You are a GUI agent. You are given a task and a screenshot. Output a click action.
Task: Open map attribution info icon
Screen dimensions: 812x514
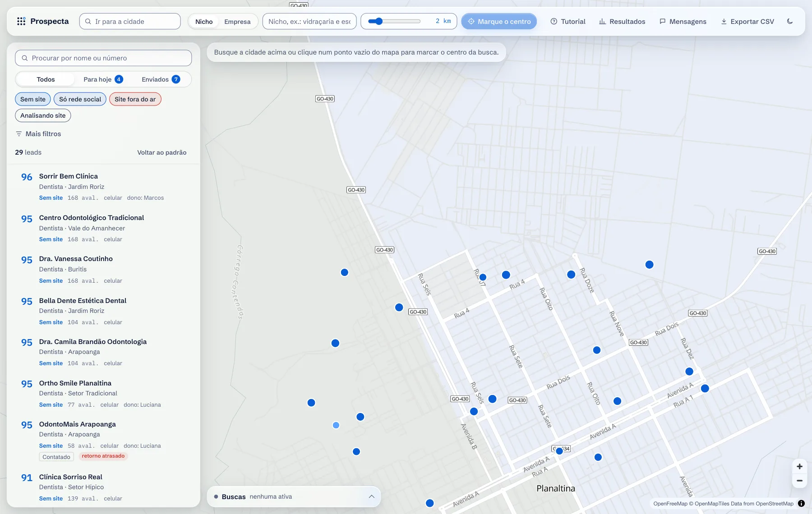coord(801,504)
